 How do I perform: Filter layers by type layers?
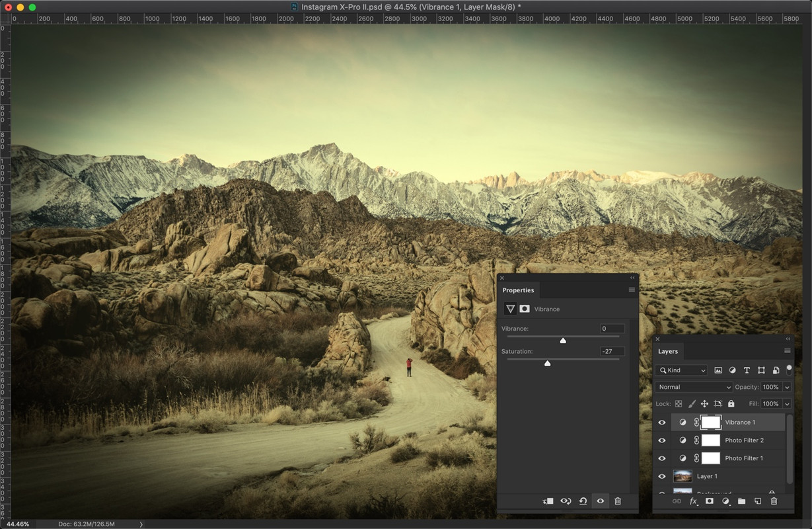pos(747,370)
